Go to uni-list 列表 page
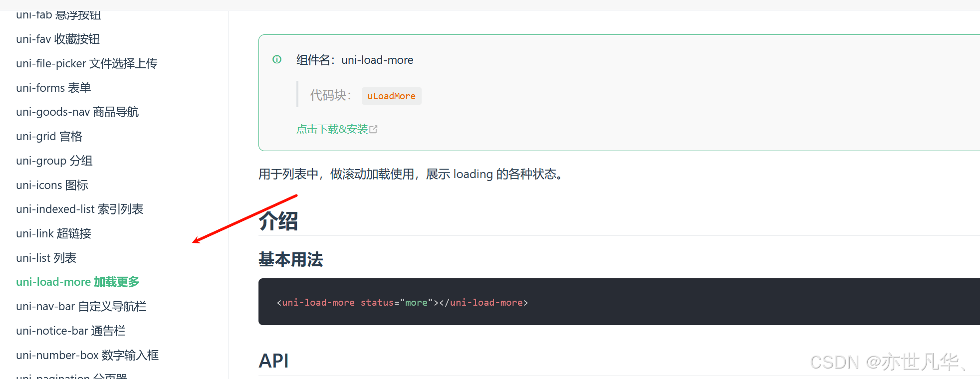The height and width of the screenshot is (379, 980). click(46, 258)
